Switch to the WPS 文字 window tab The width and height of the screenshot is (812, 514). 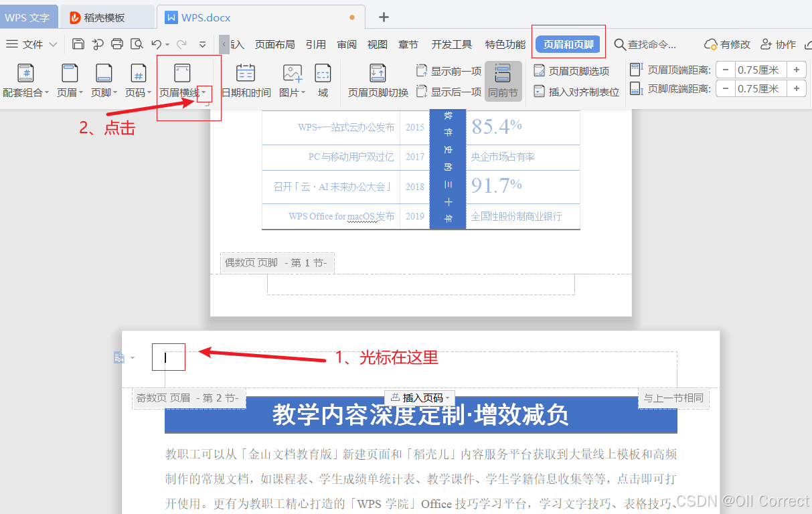(27, 17)
